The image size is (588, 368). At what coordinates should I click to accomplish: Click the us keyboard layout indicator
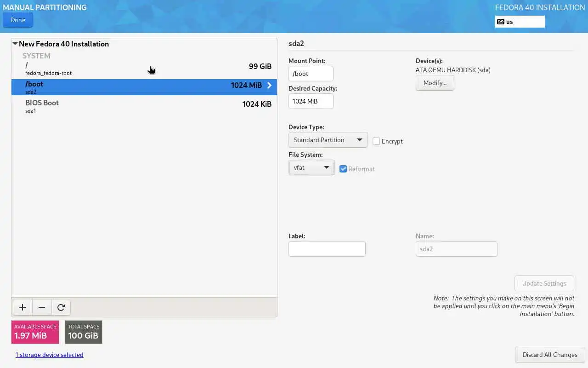click(x=520, y=22)
